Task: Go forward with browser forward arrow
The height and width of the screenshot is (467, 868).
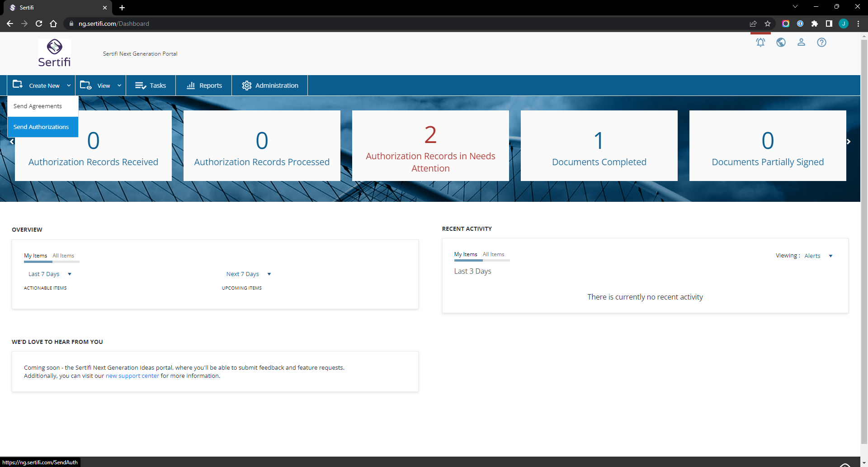Action: [x=24, y=24]
